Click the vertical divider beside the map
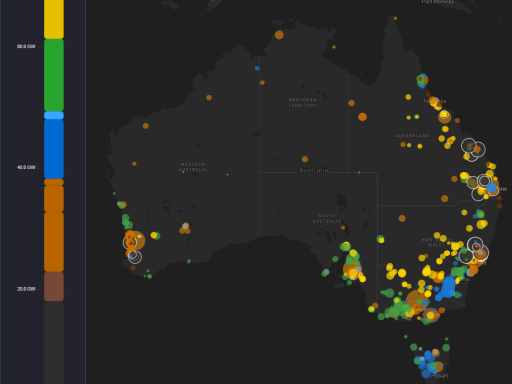512x384 pixels. click(85, 192)
